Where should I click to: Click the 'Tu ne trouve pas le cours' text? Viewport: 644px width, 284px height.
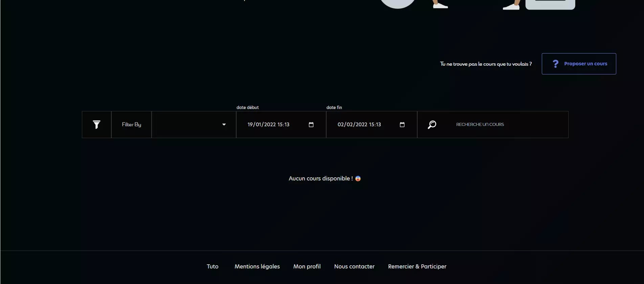(x=486, y=64)
